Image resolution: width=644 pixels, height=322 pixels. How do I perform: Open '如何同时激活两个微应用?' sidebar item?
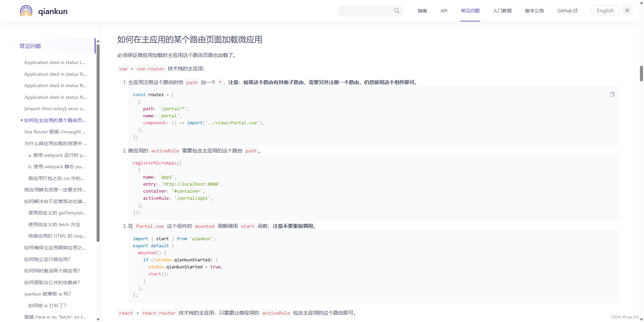coord(52,271)
